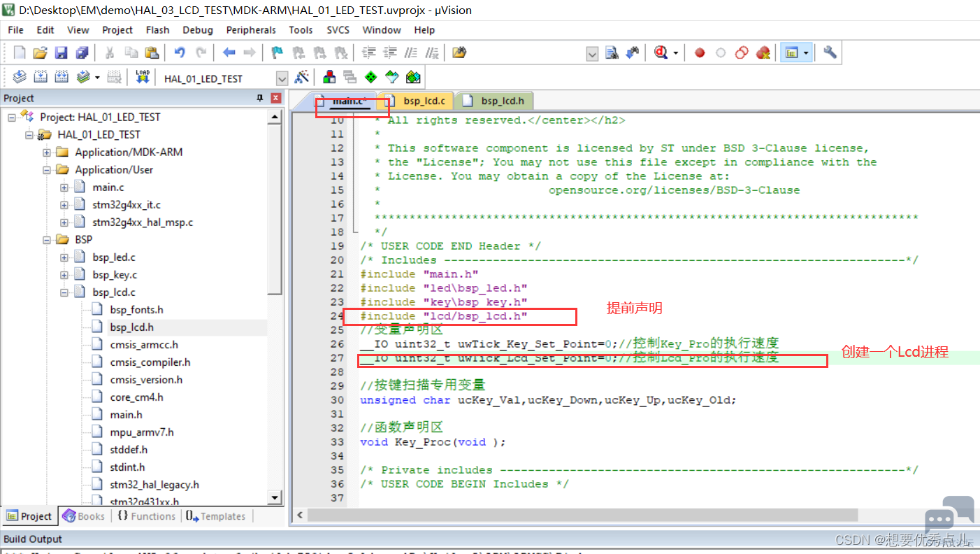Screen dimensions: 980x554
Task: Undo the last edit
Action: pyautogui.click(x=180, y=52)
